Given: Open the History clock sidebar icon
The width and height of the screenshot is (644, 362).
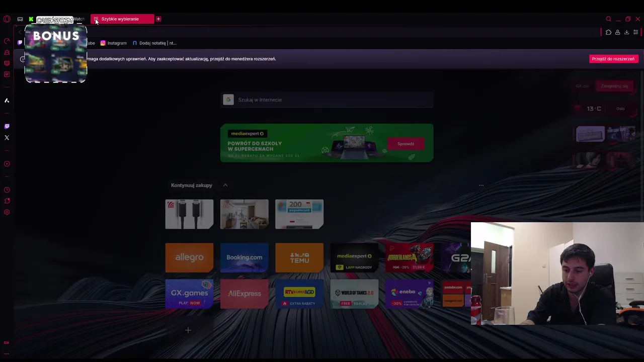Looking at the screenshot, I should (7, 190).
